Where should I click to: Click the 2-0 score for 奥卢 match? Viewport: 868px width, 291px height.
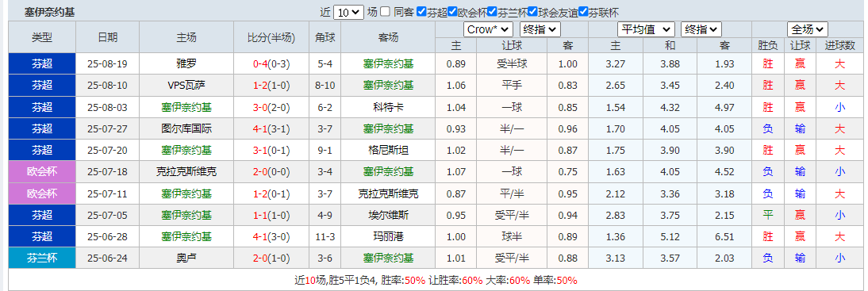tap(261, 258)
